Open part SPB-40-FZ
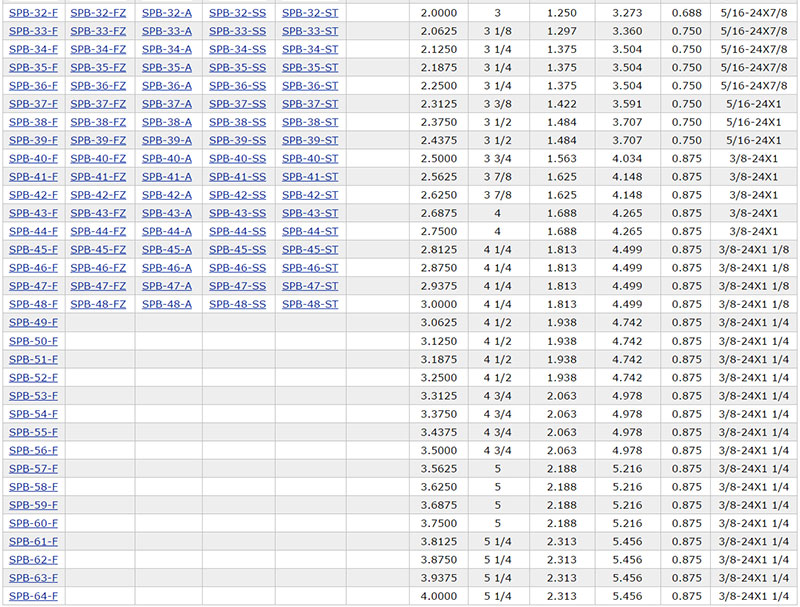The image size is (800, 607). [x=98, y=159]
